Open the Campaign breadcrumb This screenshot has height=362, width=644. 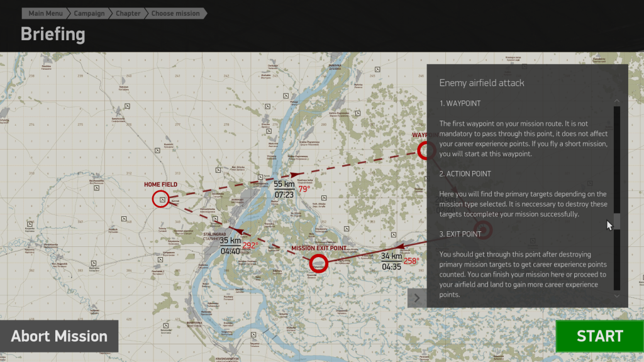tap(89, 13)
